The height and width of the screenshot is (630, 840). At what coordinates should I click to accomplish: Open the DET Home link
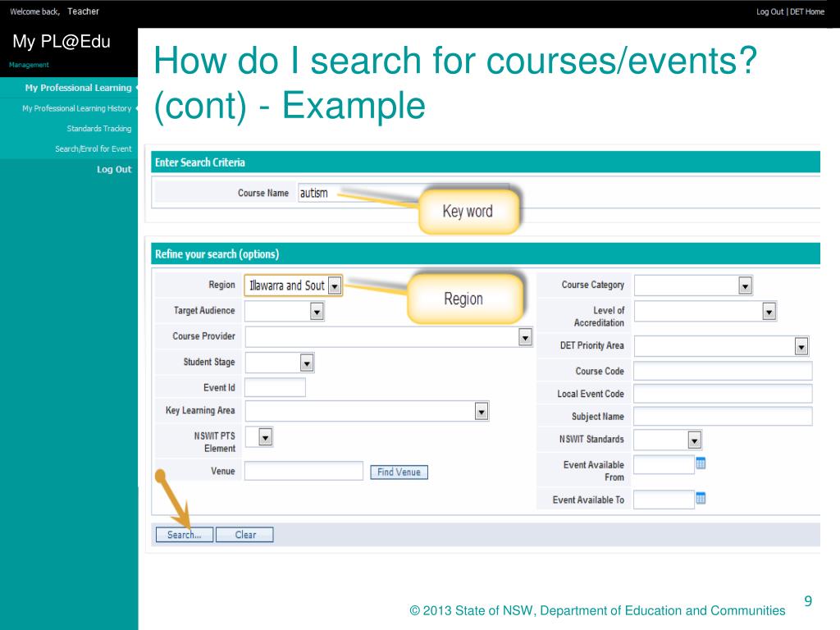(x=807, y=11)
